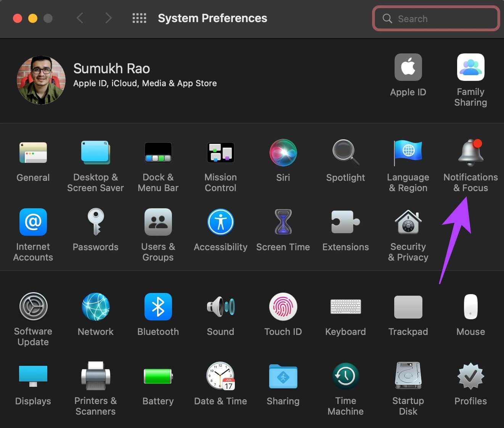Screen dimensions: 504x428
Task: Minimize window with yellow button
Action: 33,18
